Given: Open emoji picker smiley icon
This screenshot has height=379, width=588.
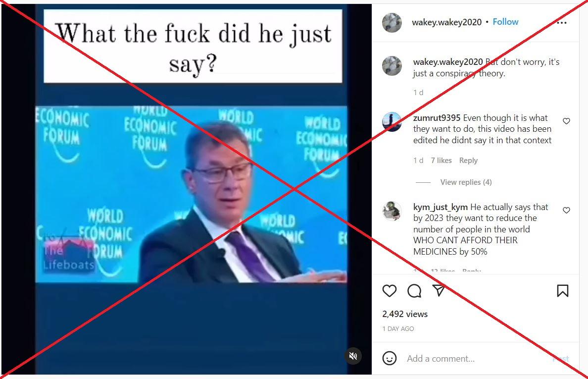Looking at the screenshot, I should [x=389, y=358].
